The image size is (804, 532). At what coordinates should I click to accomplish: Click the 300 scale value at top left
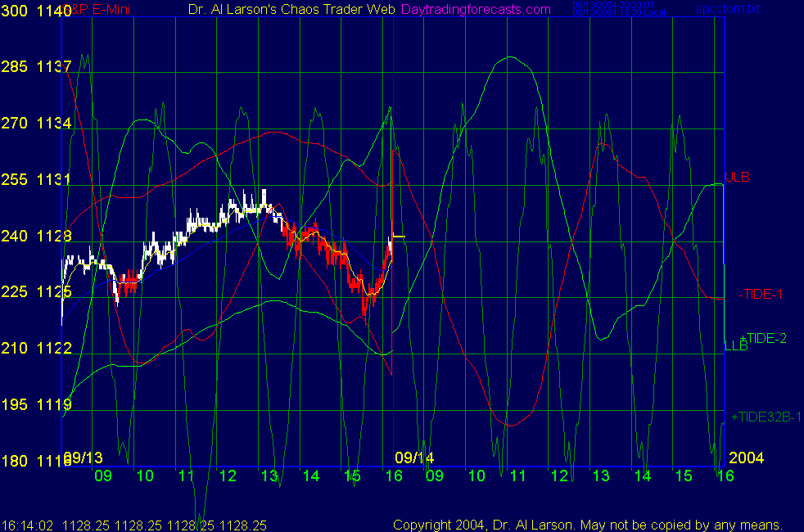[x=15, y=10]
